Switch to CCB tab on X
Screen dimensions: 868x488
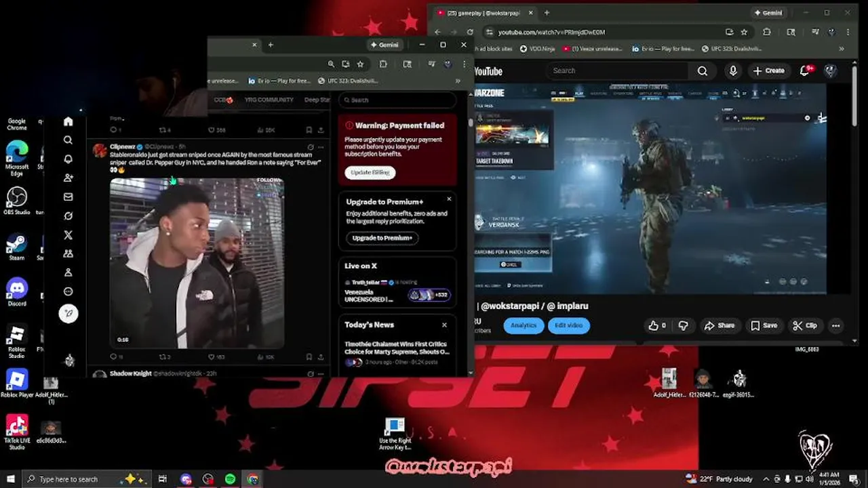tap(223, 100)
